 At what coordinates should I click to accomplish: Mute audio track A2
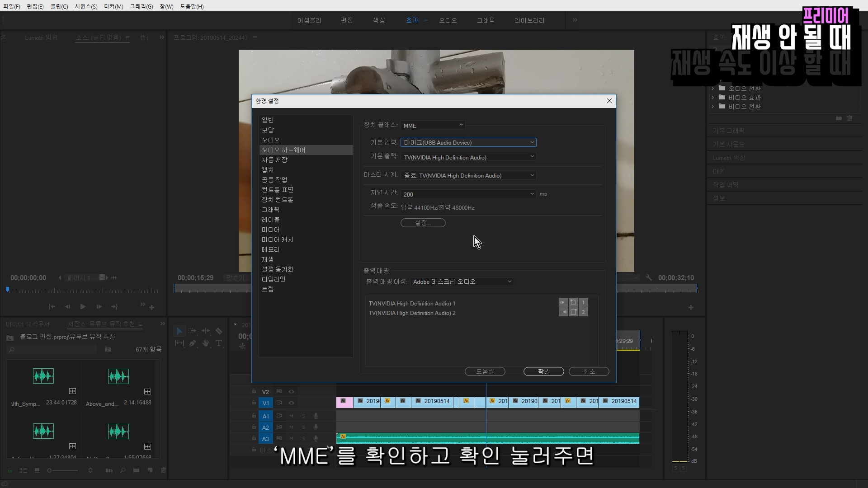[x=292, y=427]
